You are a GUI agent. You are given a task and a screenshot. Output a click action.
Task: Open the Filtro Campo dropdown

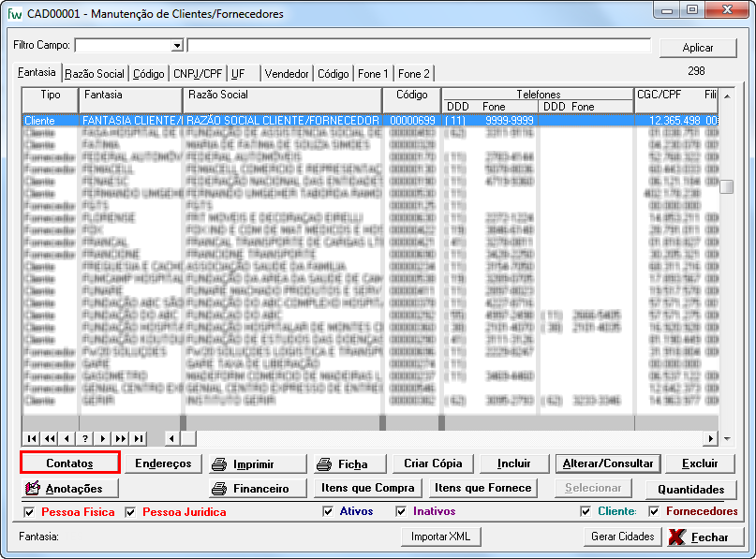click(177, 45)
